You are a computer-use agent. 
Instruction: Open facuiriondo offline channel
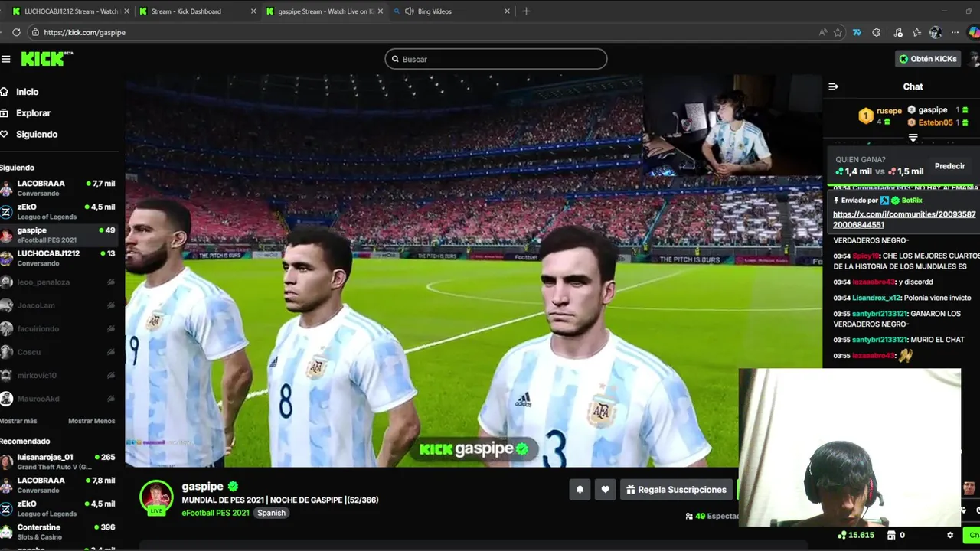59,329
